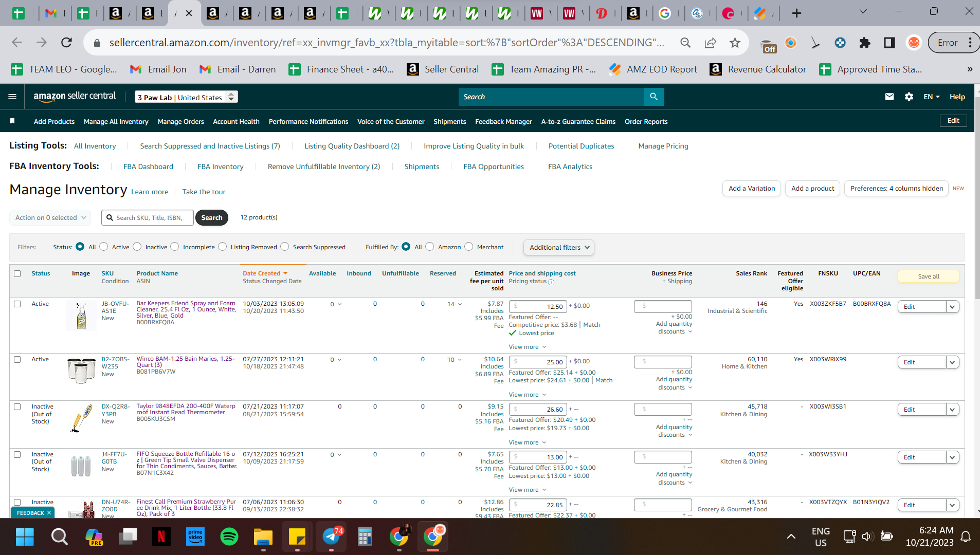Click the zoom magnifier icon in address bar
Image resolution: width=980 pixels, height=555 pixels.
point(685,43)
